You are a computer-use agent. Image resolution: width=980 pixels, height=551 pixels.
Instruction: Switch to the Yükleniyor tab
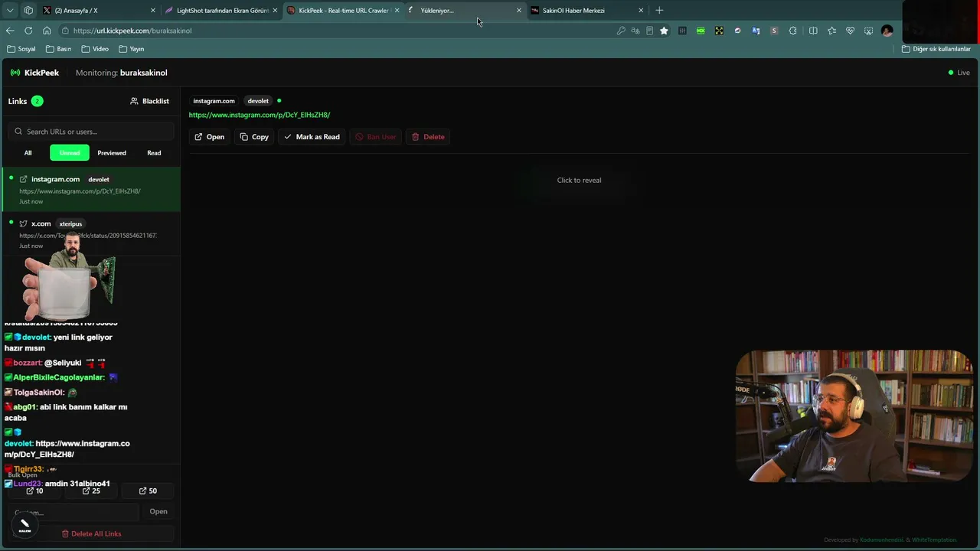tap(465, 11)
